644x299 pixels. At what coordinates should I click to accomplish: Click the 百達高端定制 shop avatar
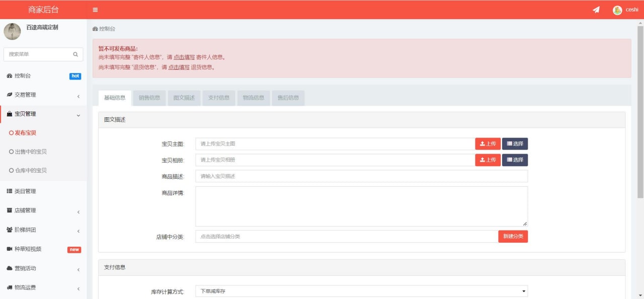(x=12, y=31)
